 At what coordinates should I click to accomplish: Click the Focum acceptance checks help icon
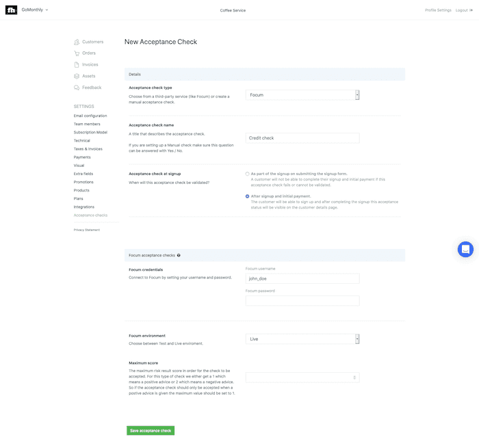coord(179,255)
